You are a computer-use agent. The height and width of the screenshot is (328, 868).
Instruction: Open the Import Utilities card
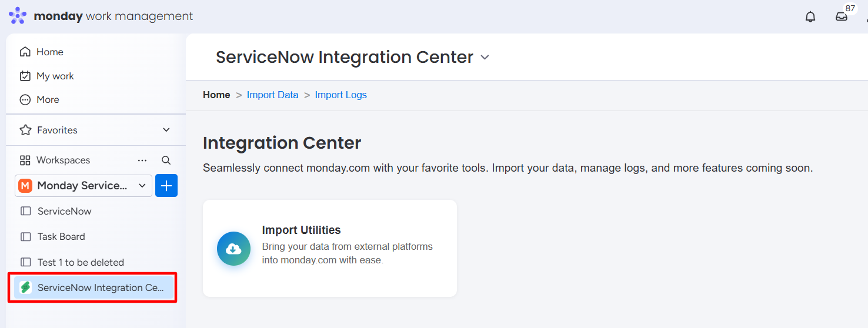[330, 248]
